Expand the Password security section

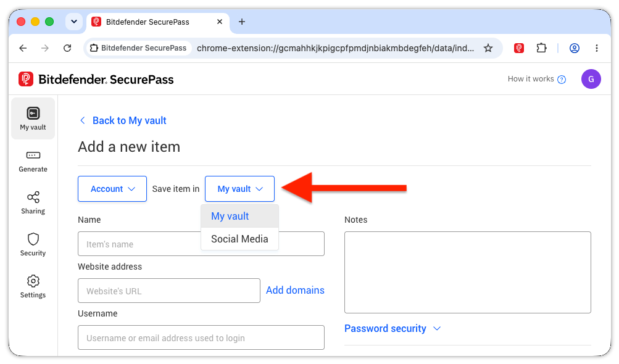click(393, 328)
